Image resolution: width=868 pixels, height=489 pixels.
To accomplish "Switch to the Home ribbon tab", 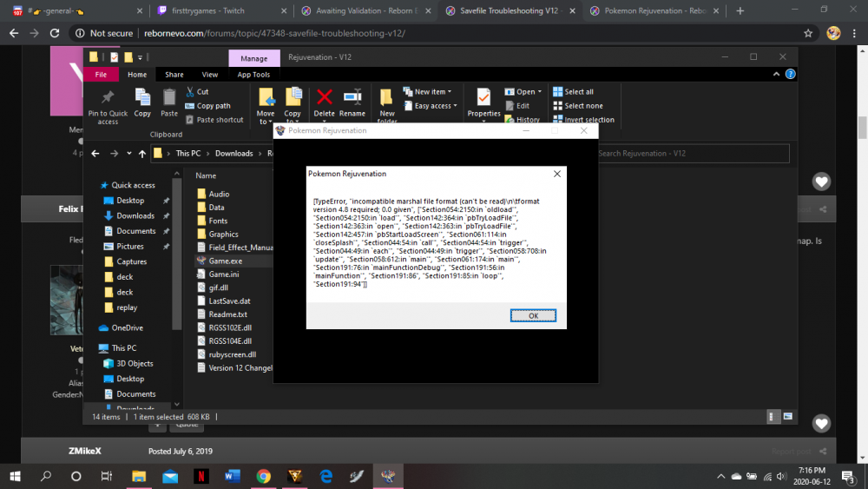I will pyautogui.click(x=137, y=74).
